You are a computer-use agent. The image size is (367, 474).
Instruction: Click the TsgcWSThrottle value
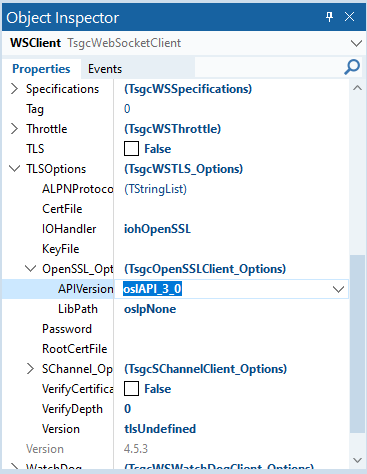point(172,129)
